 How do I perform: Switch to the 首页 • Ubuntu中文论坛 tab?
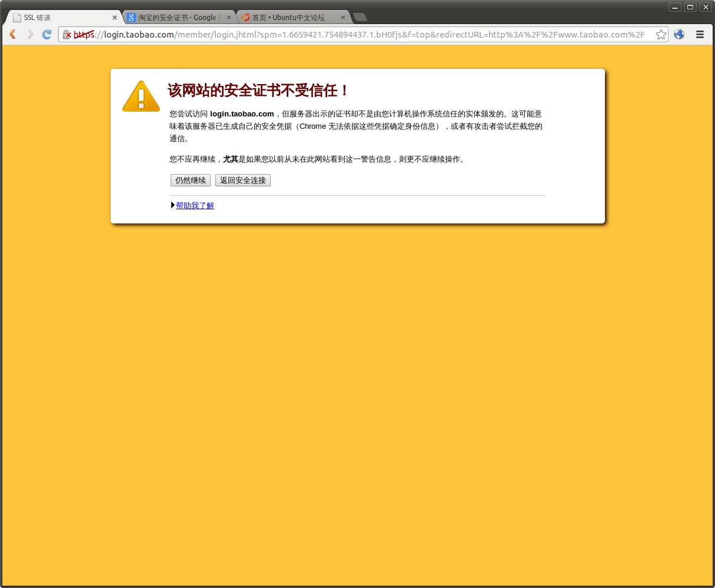[x=294, y=18]
